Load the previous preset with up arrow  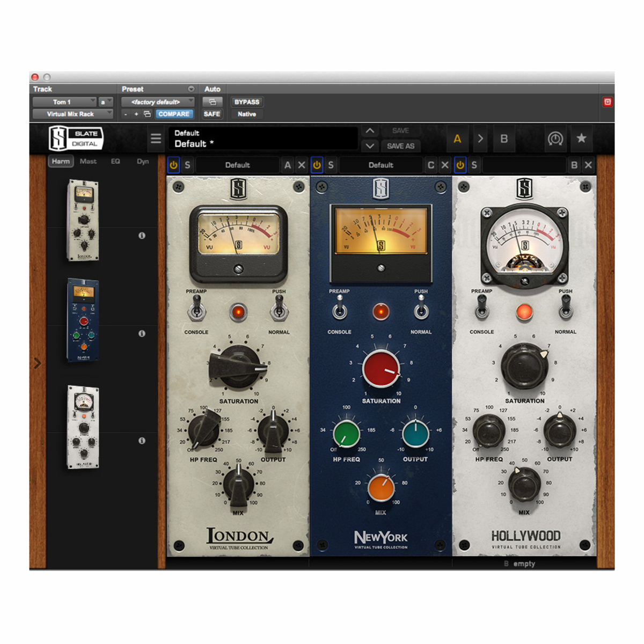[370, 131]
